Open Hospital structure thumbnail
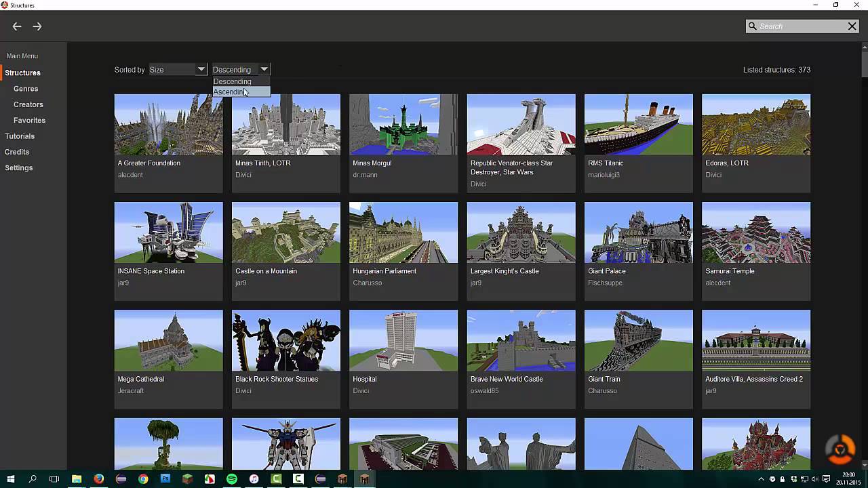 pos(403,340)
